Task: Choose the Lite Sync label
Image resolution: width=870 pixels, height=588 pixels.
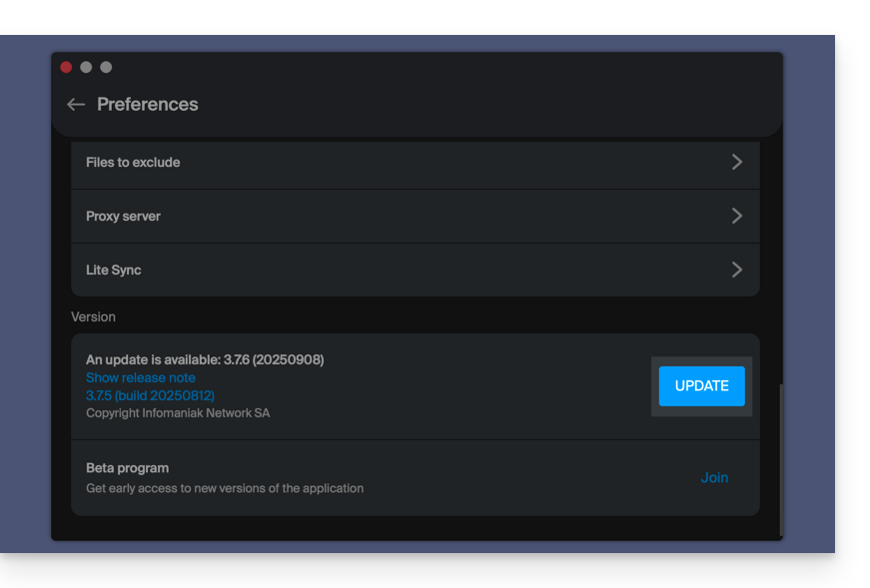Action: click(113, 271)
